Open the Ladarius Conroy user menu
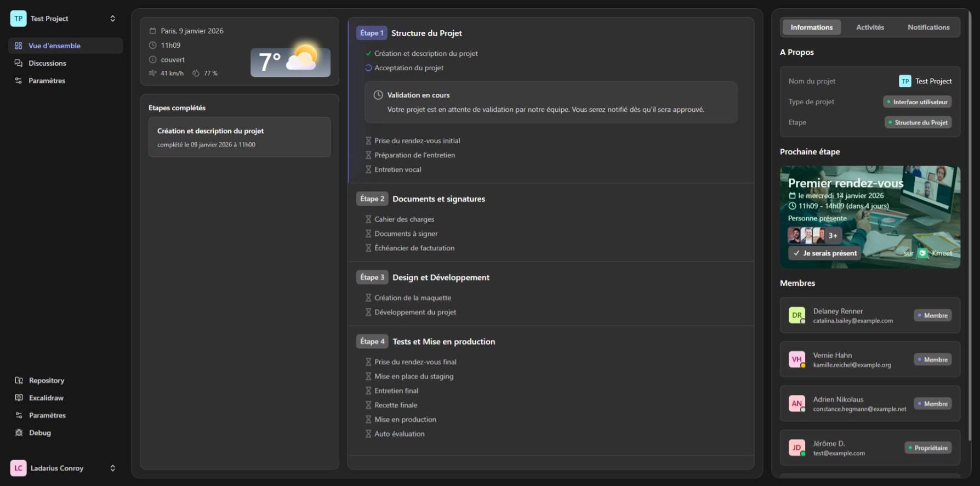Screen dimensions: 980x486 (112, 468)
